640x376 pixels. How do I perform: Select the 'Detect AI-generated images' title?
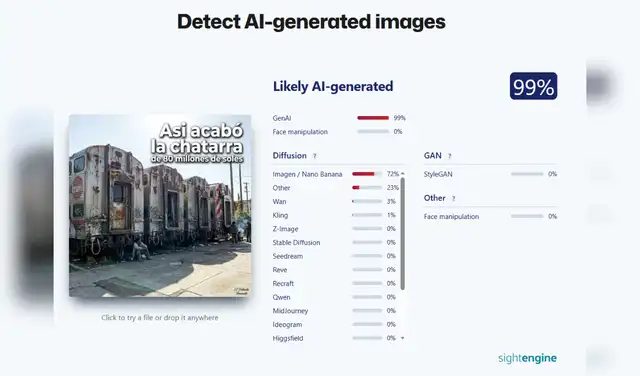[311, 21]
